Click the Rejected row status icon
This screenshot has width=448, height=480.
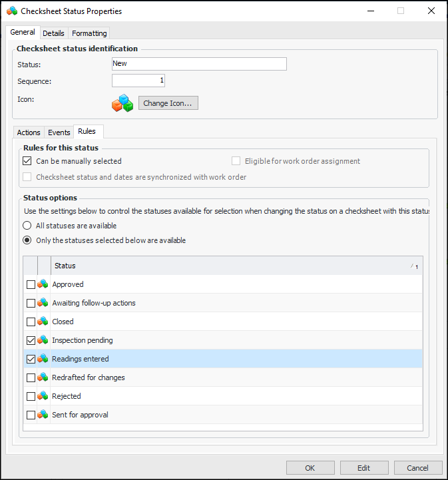(43, 396)
